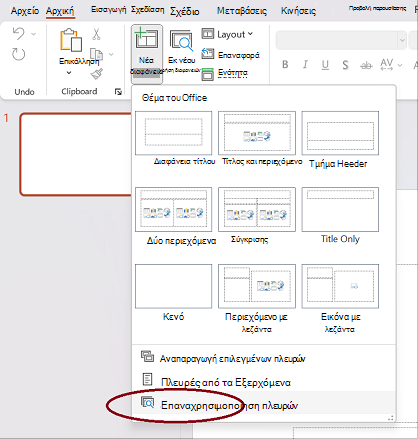Toggle Bold formatting
The height and width of the screenshot is (439, 418).
pyautogui.click(x=285, y=64)
